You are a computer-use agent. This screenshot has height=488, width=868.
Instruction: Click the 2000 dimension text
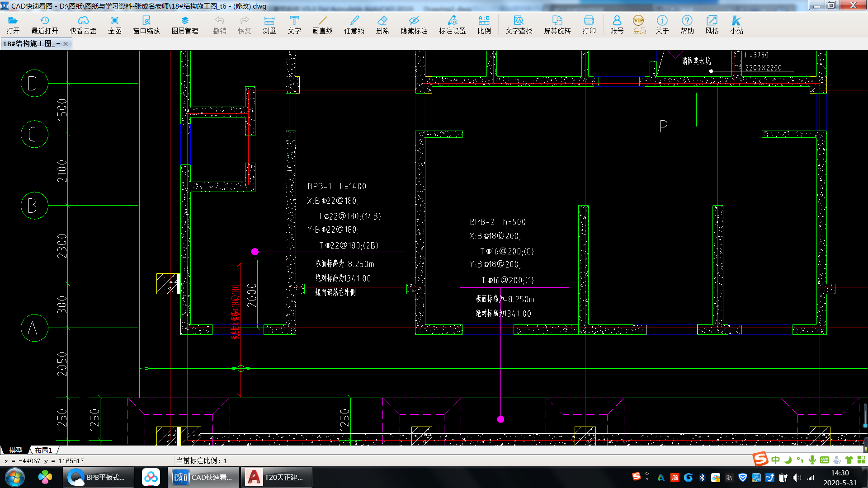coord(252,295)
